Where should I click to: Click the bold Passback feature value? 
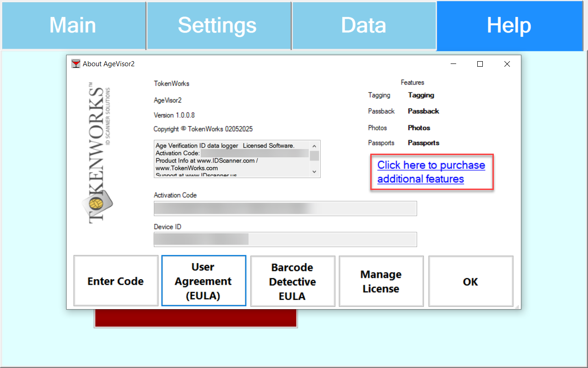click(424, 111)
